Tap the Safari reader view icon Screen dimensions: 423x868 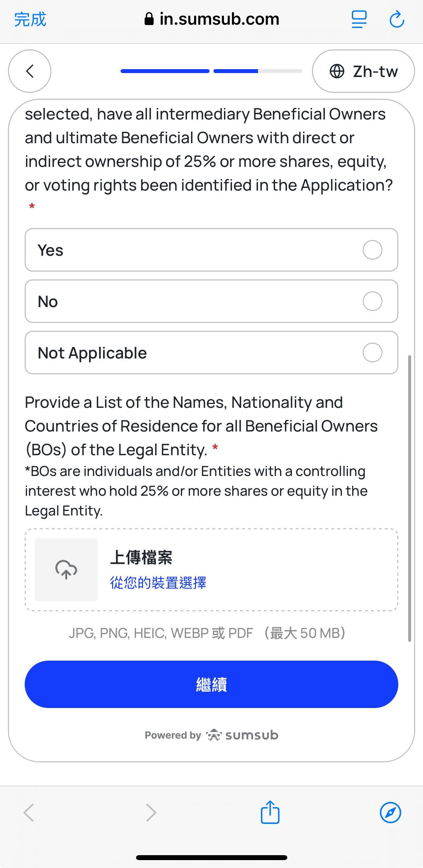point(359,19)
